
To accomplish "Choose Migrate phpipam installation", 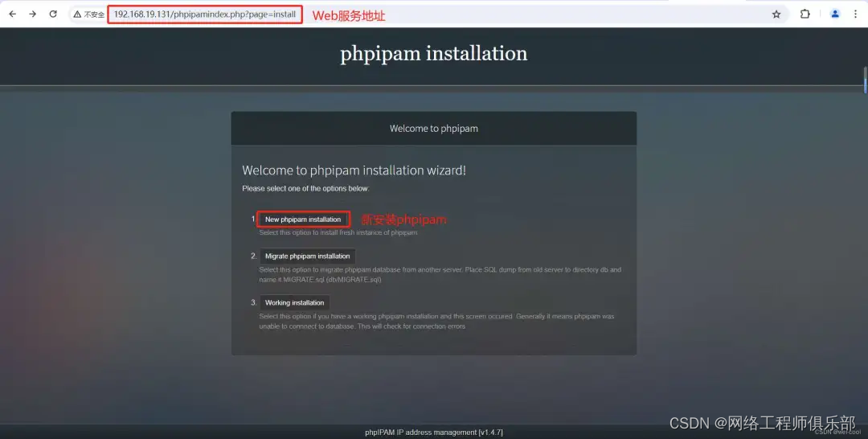I will 307,256.
